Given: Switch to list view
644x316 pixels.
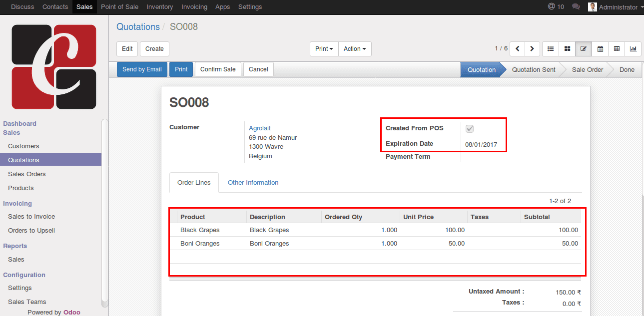Looking at the screenshot, I should 551,49.
